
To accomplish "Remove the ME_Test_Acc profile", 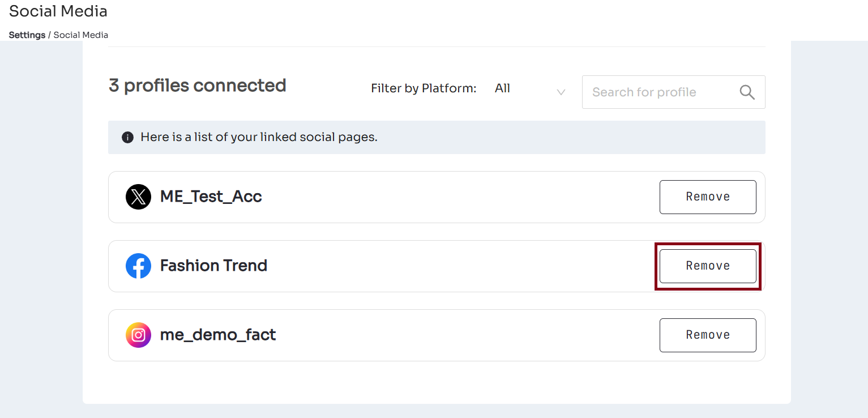I will 707,197.
